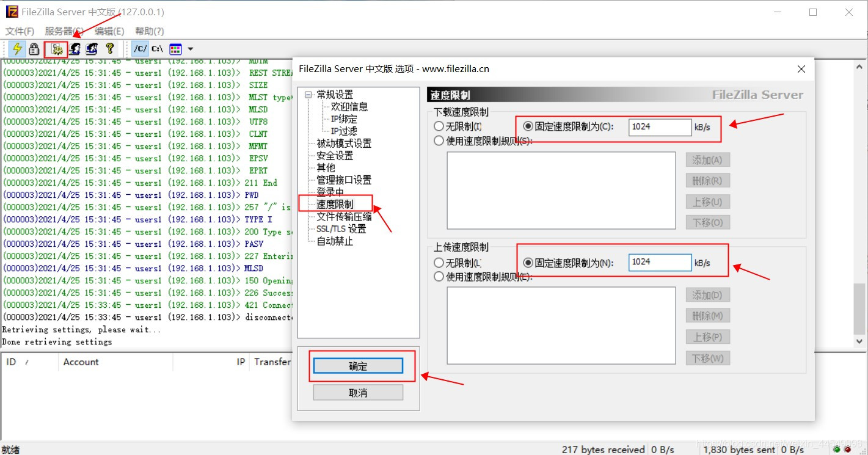
Task: Open server settings gear icon in toolbar
Action: tap(57, 49)
